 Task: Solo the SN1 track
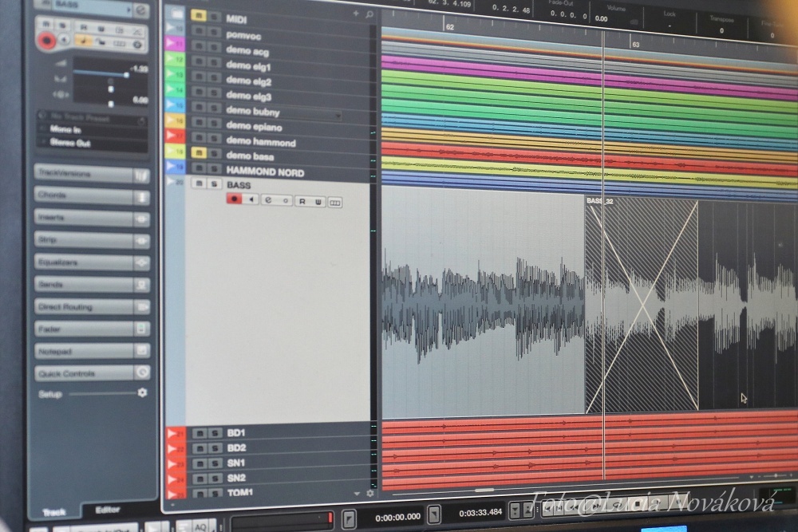click(x=215, y=463)
